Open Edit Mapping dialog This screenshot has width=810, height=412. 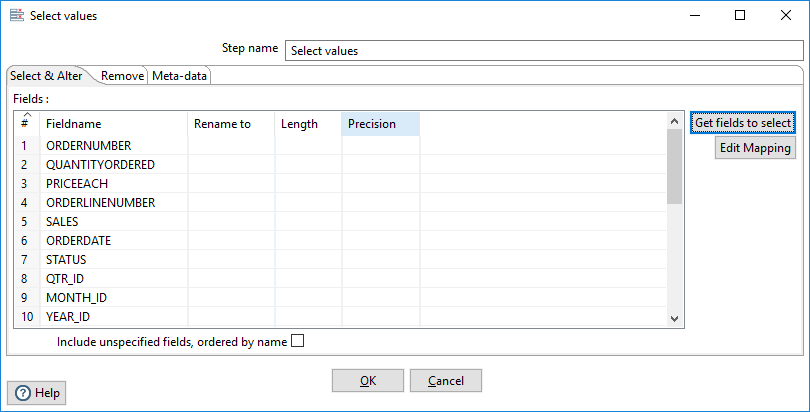(x=755, y=148)
